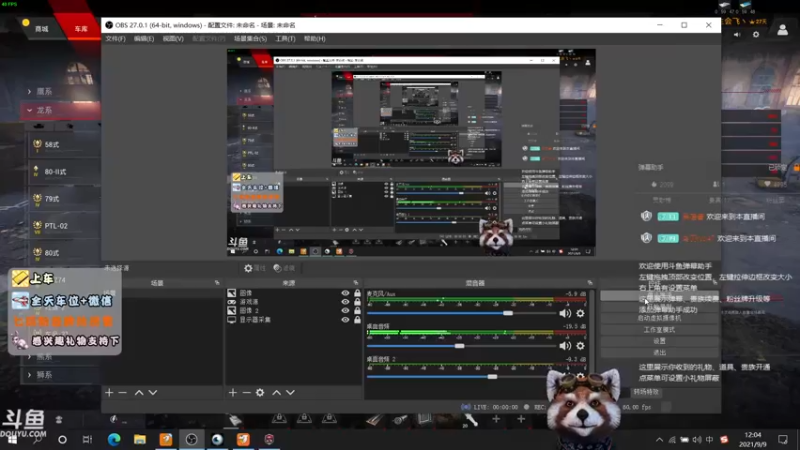Open File Explorer from the taskbar
Screen dimensions: 800x450
[x=140, y=439]
